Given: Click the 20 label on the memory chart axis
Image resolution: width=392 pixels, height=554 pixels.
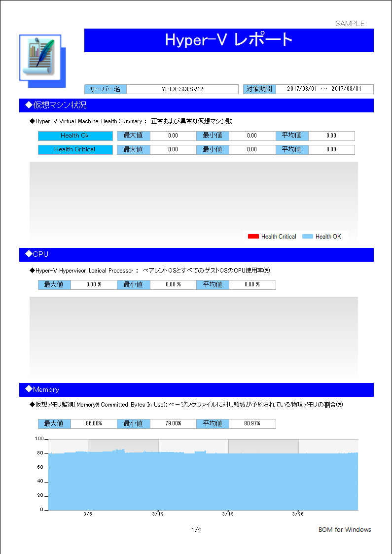Looking at the screenshot, I should (40, 496).
